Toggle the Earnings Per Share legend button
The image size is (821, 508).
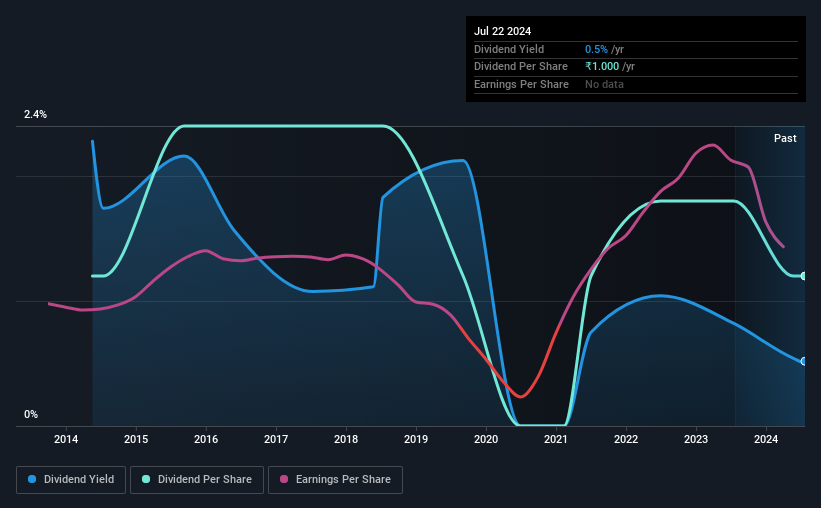335,480
